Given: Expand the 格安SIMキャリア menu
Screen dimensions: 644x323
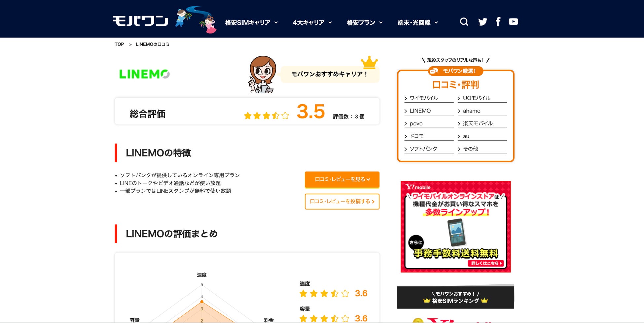Looking at the screenshot, I should pos(251,22).
